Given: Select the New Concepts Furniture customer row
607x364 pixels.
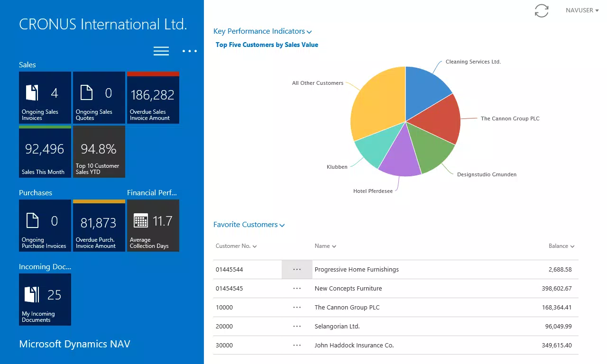Looking at the screenshot, I should point(395,288).
